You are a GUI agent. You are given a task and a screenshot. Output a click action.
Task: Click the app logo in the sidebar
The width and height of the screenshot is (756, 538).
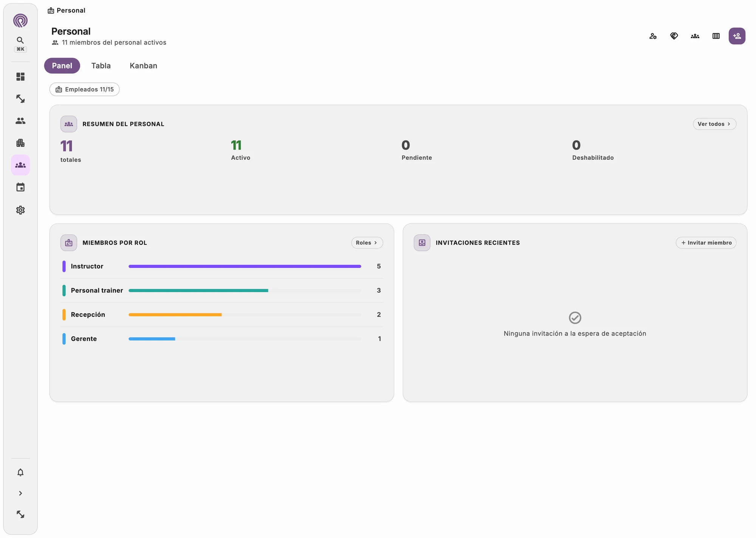click(20, 20)
